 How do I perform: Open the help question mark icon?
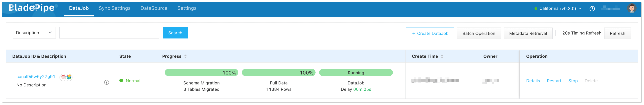point(592,9)
